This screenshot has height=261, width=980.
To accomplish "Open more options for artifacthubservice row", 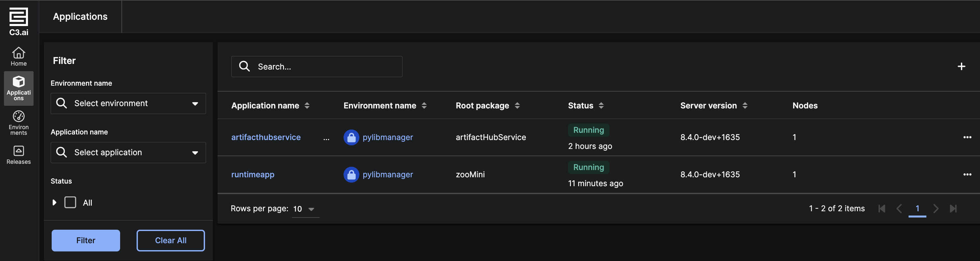I will coord(967,137).
